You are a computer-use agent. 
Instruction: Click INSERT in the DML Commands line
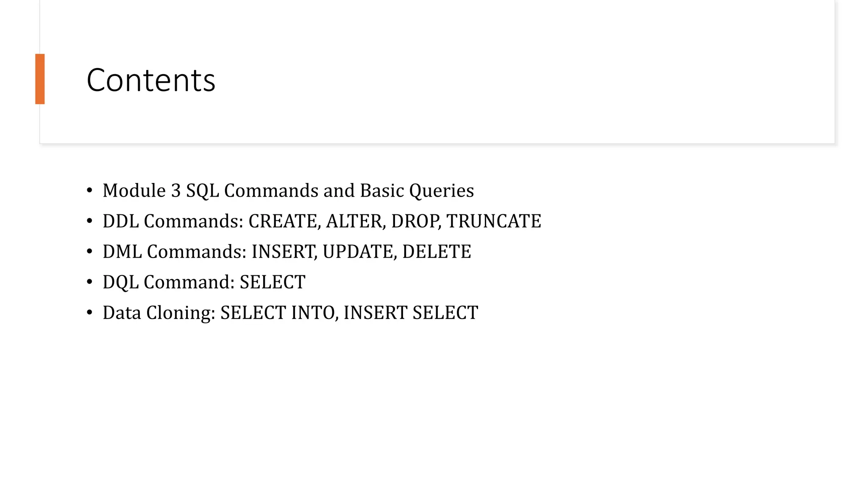coord(282,252)
